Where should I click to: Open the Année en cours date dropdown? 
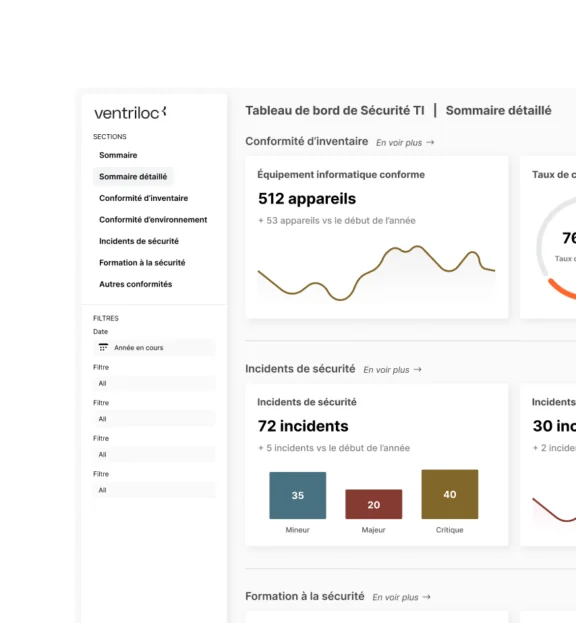(x=155, y=348)
